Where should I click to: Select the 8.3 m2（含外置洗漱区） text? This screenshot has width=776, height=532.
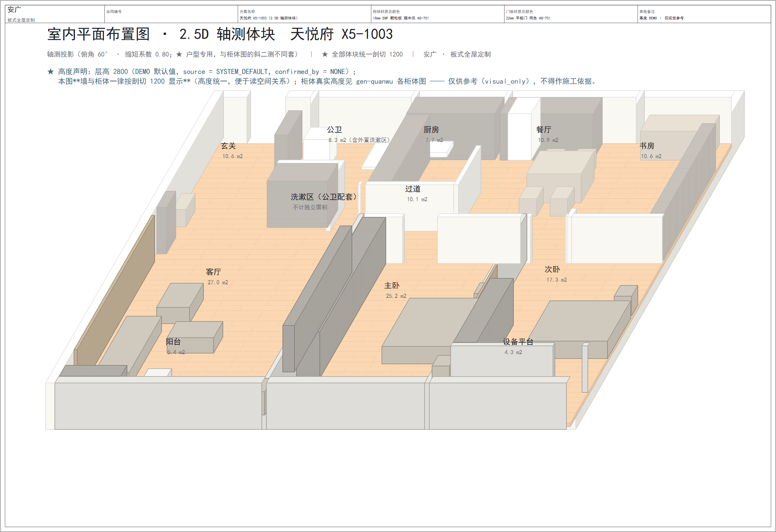[x=360, y=140]
